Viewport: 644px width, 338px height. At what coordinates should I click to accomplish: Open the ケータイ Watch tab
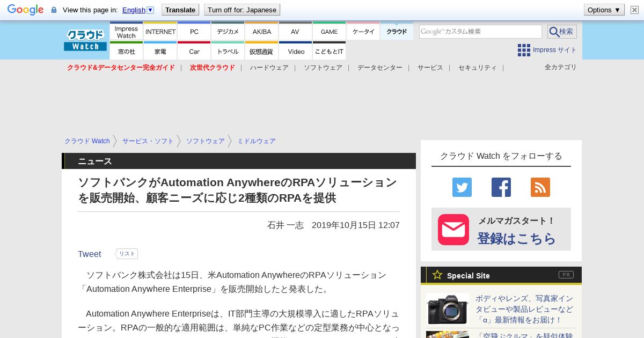(363, 32)
